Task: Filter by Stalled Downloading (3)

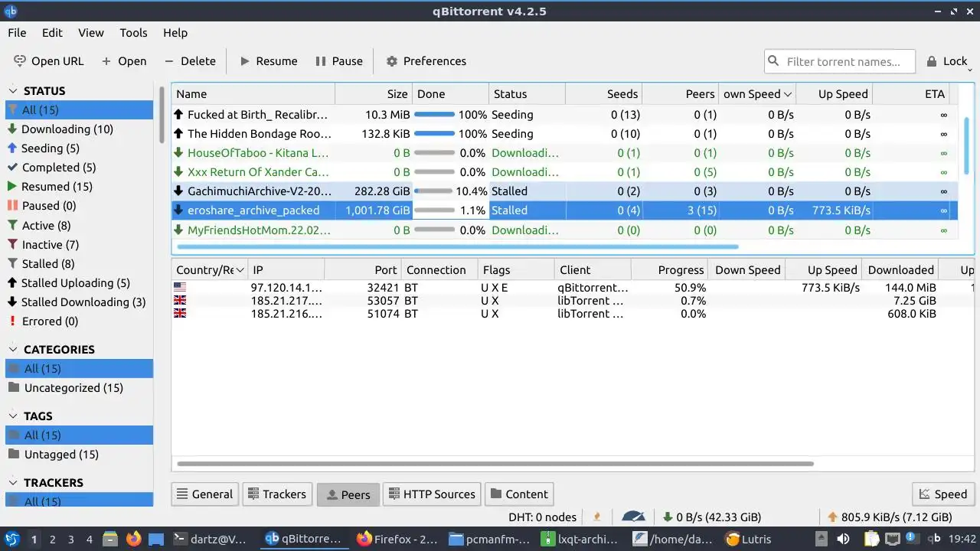Action: point(79,302)
